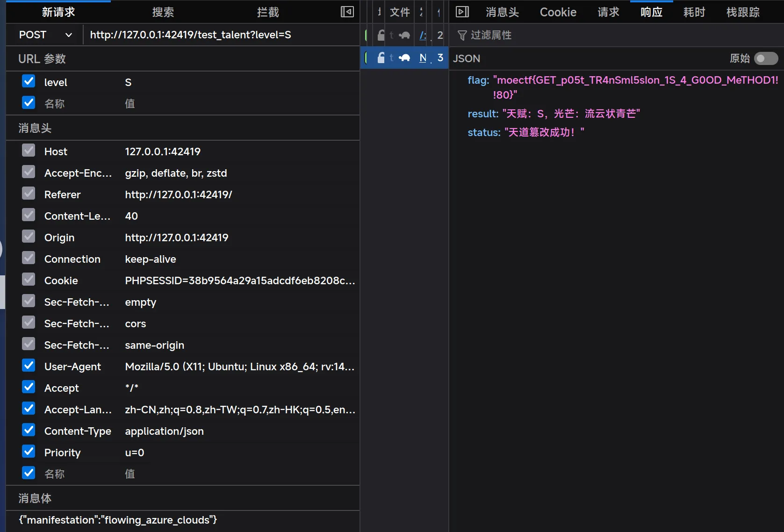The height and width of the screenshot is (532, 784).
Task: Uncheck the level URL parameter checkbox
Action: 29,81
